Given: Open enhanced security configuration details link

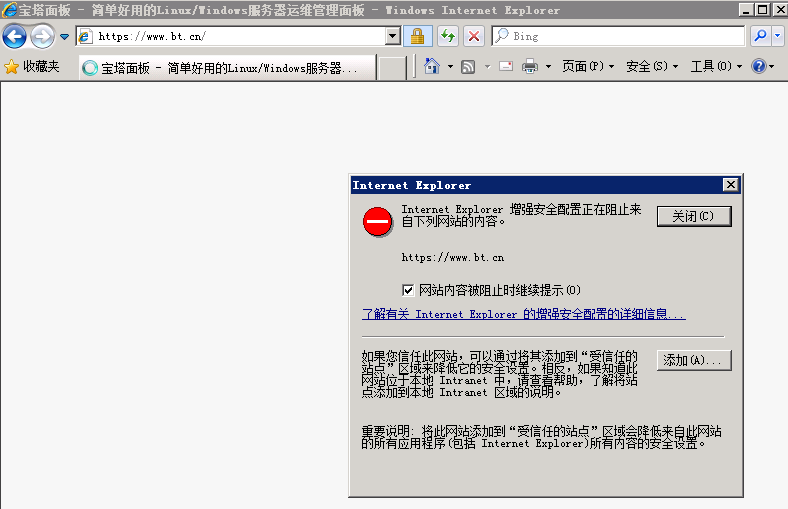Looking at the screenshot, I should [524, 314].
